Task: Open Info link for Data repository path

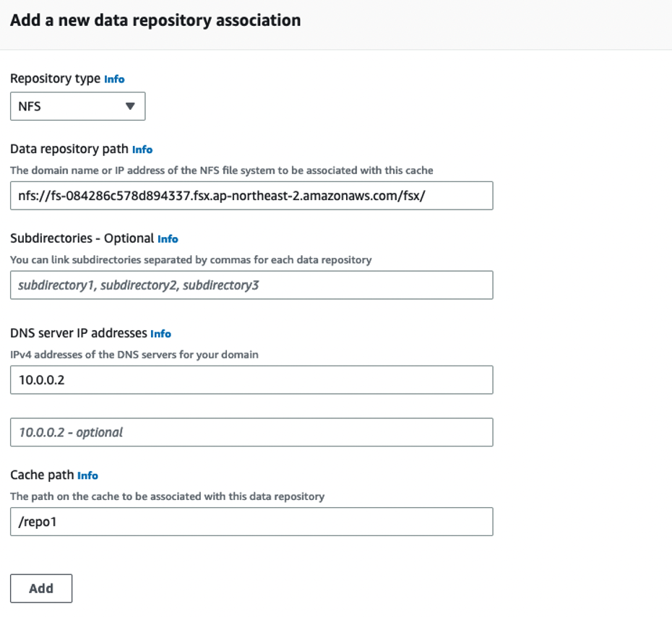Action: point(142,150)
